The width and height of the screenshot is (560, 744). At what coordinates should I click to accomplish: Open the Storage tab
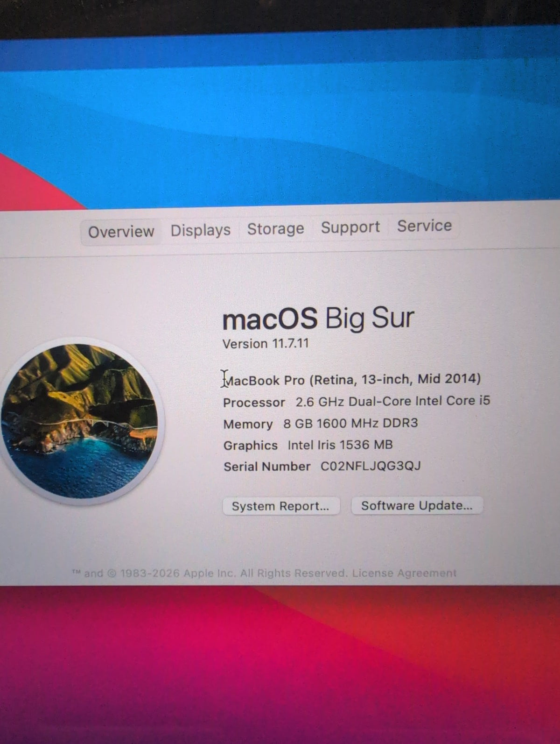(x=275, y=229)
